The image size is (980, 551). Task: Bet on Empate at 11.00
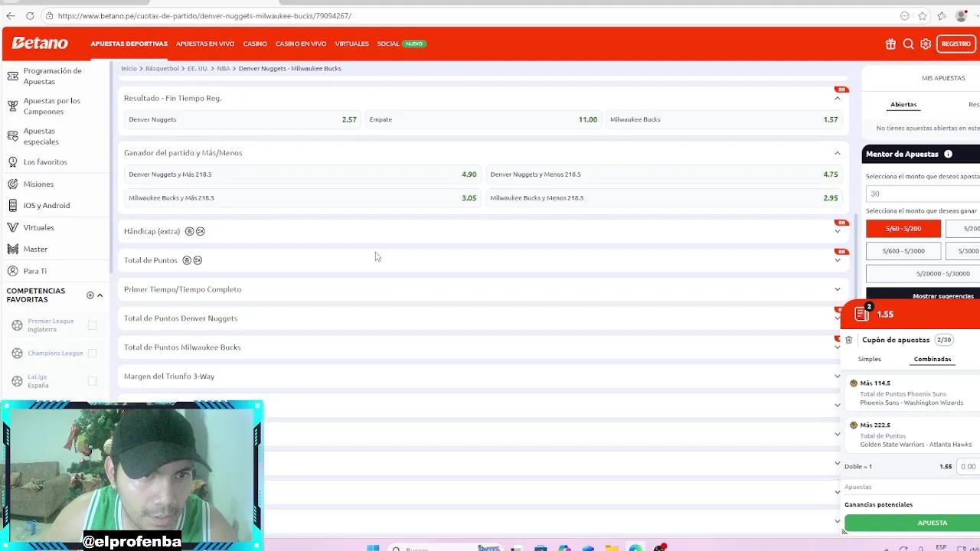point(482,119)
